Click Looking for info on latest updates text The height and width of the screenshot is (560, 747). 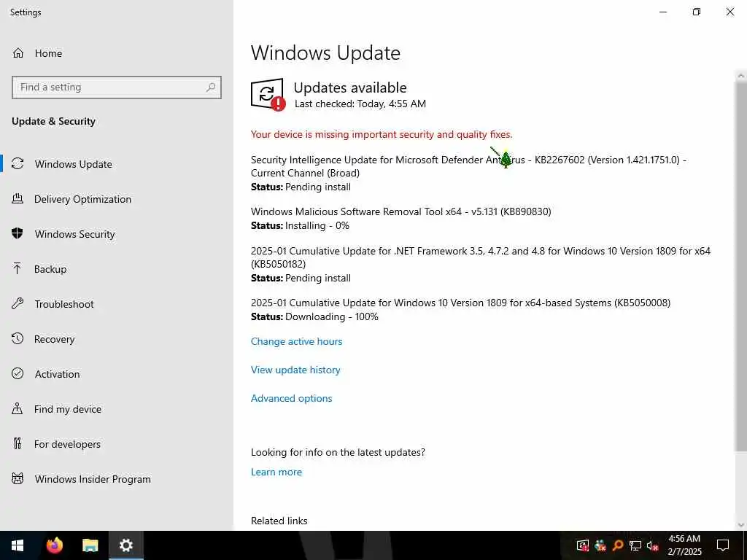[338, 452]
